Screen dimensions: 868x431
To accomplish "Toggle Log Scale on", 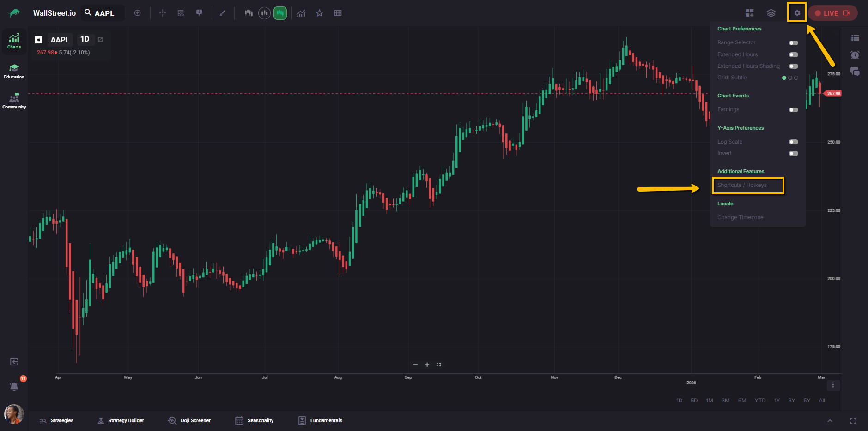I will click(793, 142).
